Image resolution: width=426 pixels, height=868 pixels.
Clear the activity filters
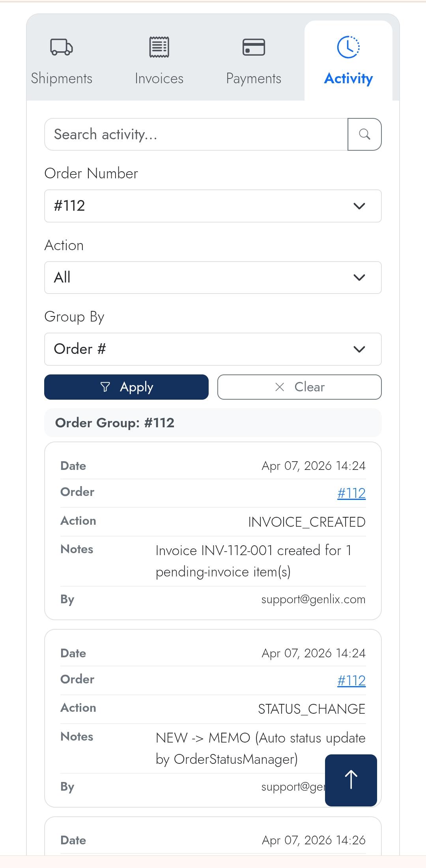pyautogui.click(x=299, y=387)
